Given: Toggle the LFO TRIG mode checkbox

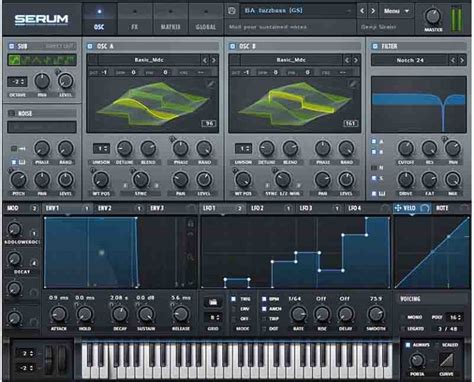Looking at the screenshot, I should tap(234, 299).
